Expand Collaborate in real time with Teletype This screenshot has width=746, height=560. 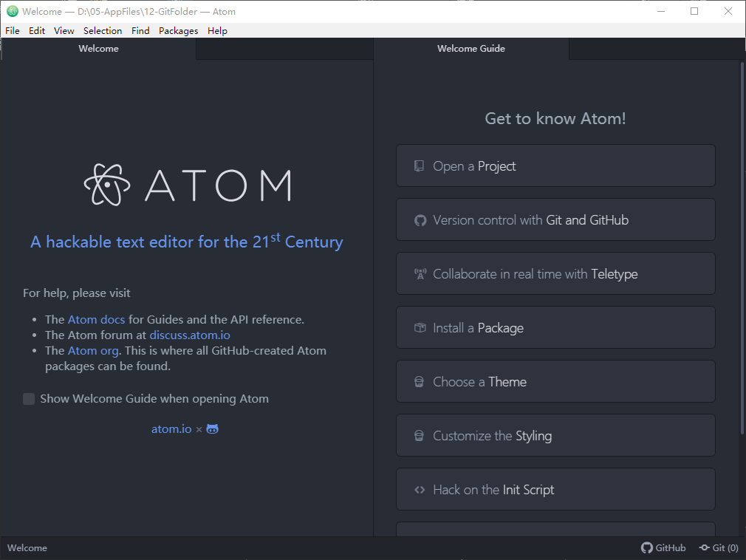555,273
